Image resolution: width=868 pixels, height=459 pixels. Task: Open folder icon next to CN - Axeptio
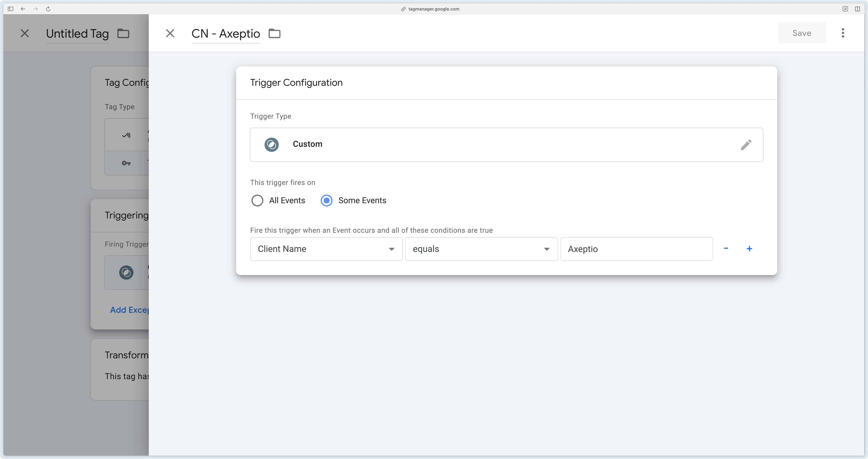coord(274,33)
